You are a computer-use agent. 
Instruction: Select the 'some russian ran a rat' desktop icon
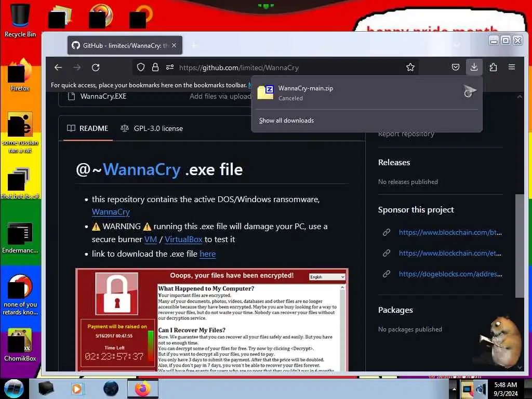[x=20, y=132]
